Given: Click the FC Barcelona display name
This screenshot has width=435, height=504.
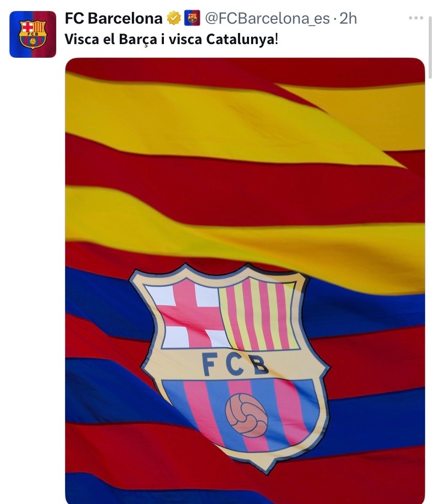Looking at the screenshot, I should pyautogui.click(x=113, y=18).
